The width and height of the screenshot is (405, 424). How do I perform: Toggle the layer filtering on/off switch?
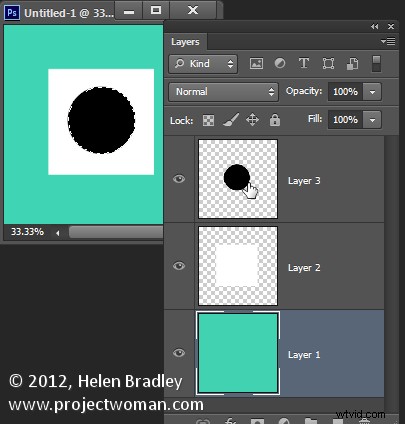[x=376, y=63]
